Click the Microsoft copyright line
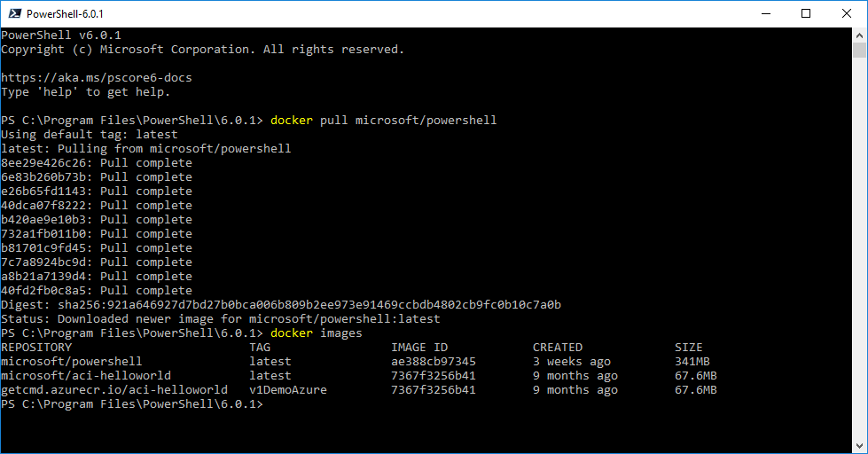 point(203,50)
